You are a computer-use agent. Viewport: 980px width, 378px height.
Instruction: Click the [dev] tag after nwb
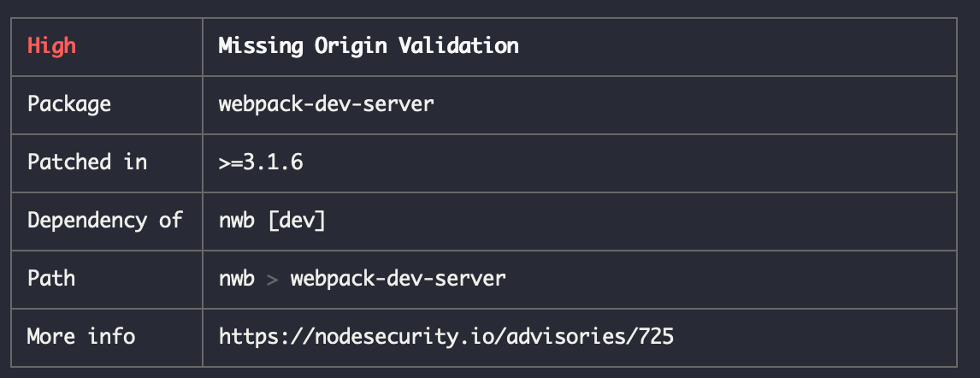click(x=297, y=221)
